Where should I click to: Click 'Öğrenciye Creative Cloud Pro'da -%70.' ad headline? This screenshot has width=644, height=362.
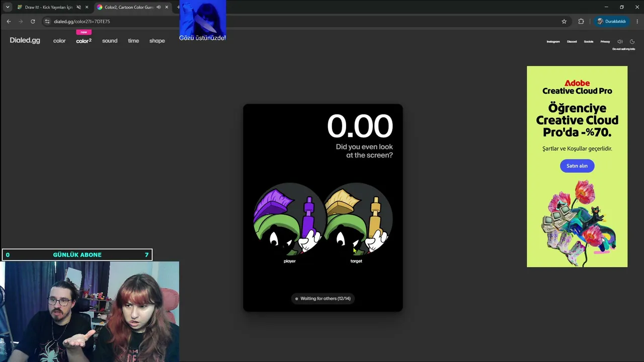click(577, 120)
